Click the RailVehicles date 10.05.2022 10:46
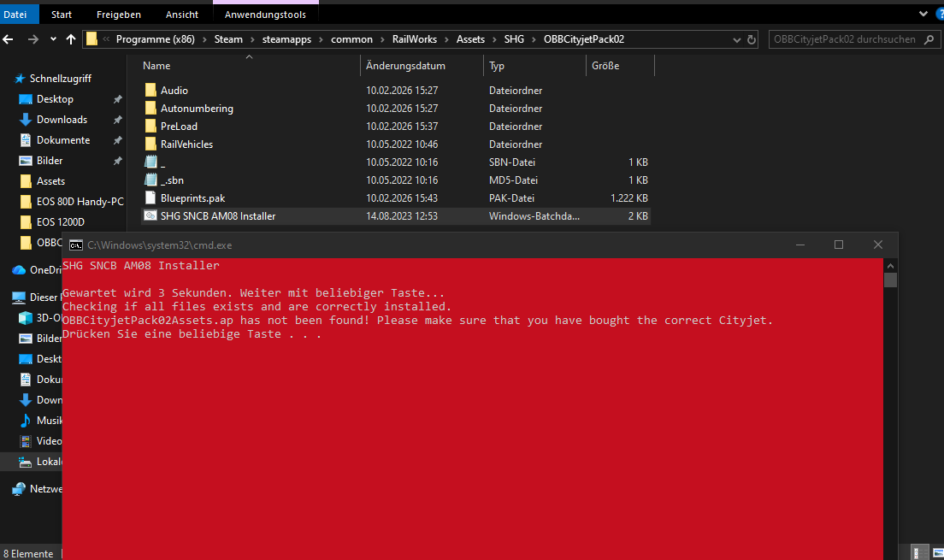 [402, 144]
